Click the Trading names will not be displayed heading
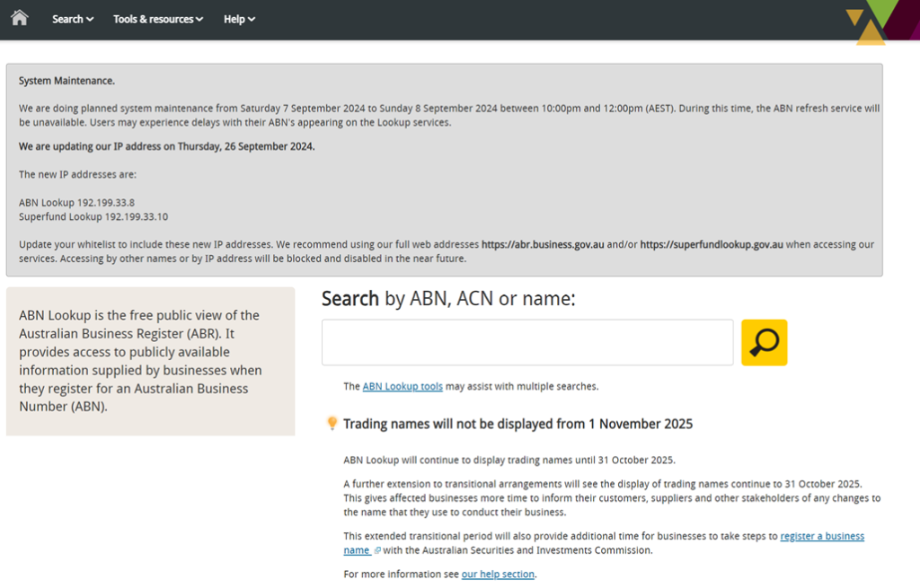The width and height of the screenshot is (920, 588). pyautogui.click(x=517, y=424)
